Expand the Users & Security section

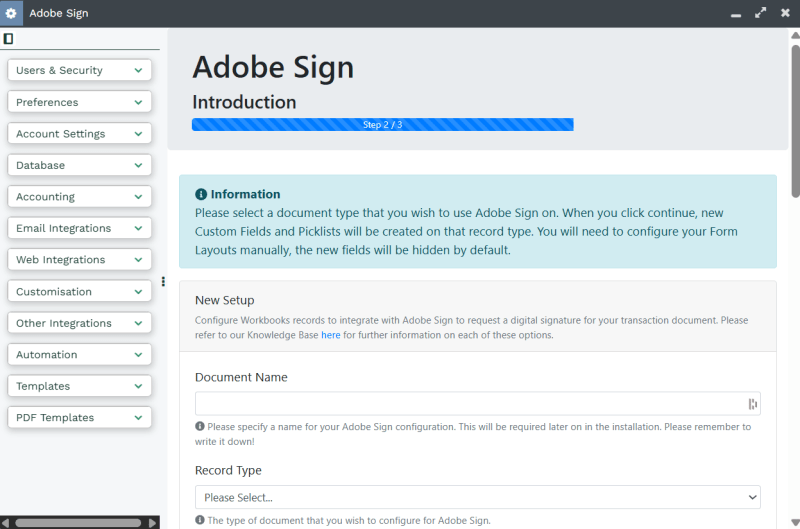point(80,70)
